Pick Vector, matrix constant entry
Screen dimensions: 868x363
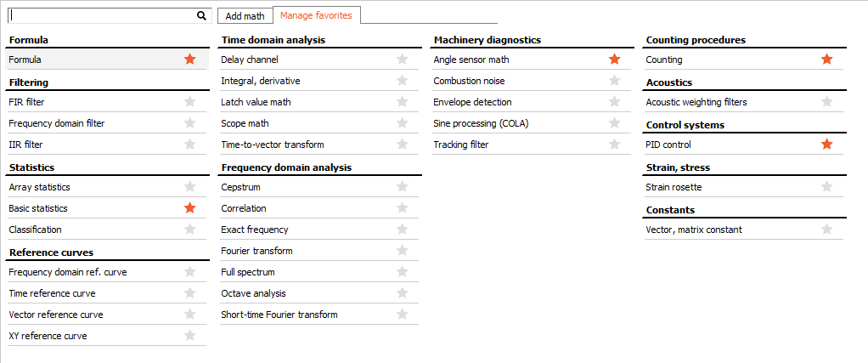[x=743, y=230]
